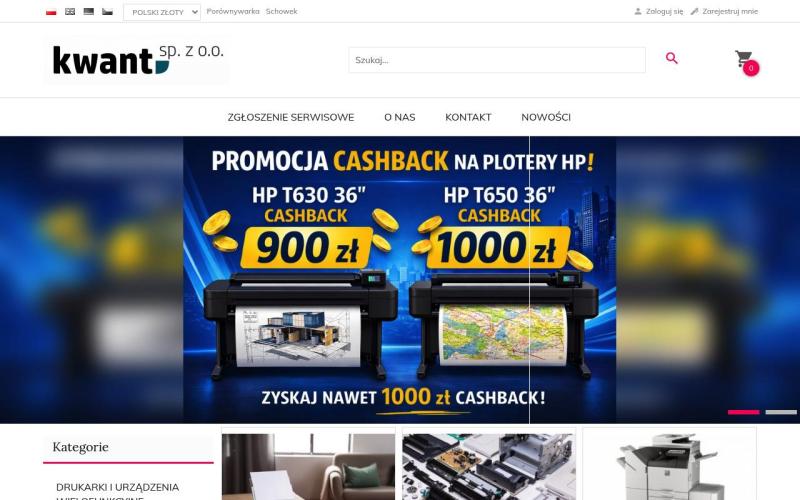Click the kwant sp. z o.o. logo
800x500 pixels.
pyautogui.click(x=138, y=60)
